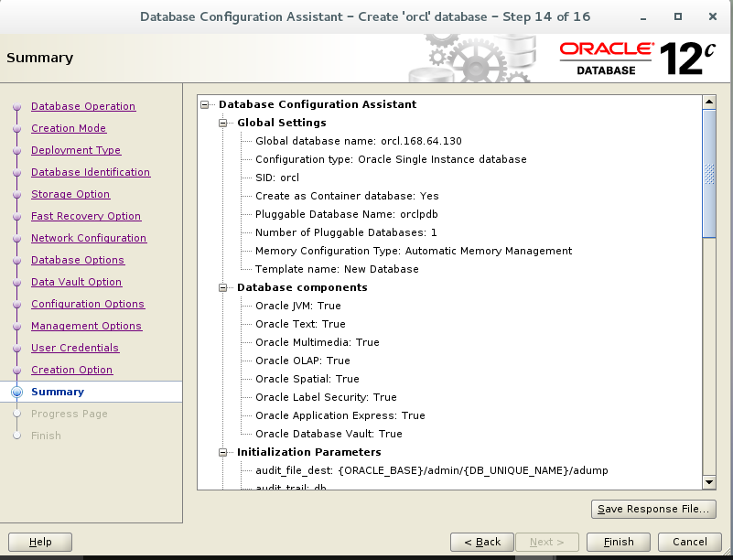The image size is (733, 560).
Task: Click the Back button
Action: [x=481, y=542]
